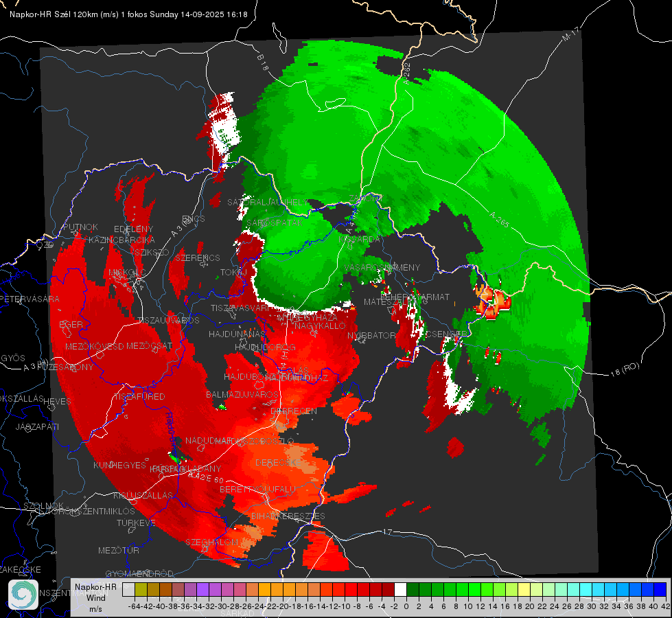672x618 pixels.
Task: Click the BERETTYÓÚJFALU city label
Action: (x=257, y=490)
